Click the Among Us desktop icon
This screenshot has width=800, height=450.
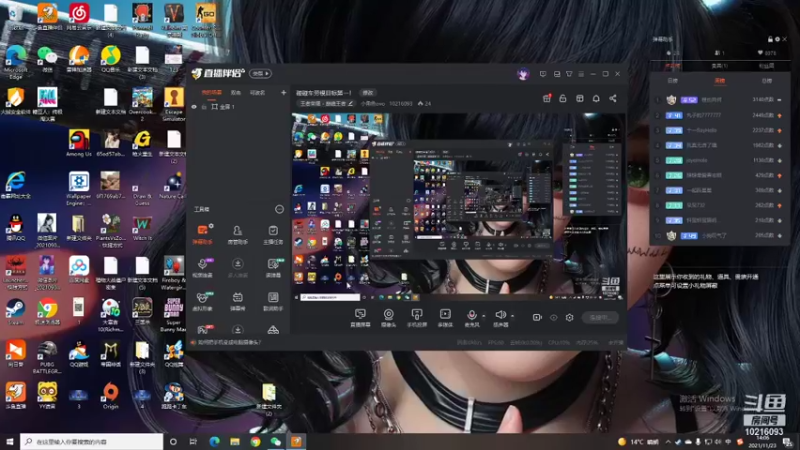[x=79, y=142]
